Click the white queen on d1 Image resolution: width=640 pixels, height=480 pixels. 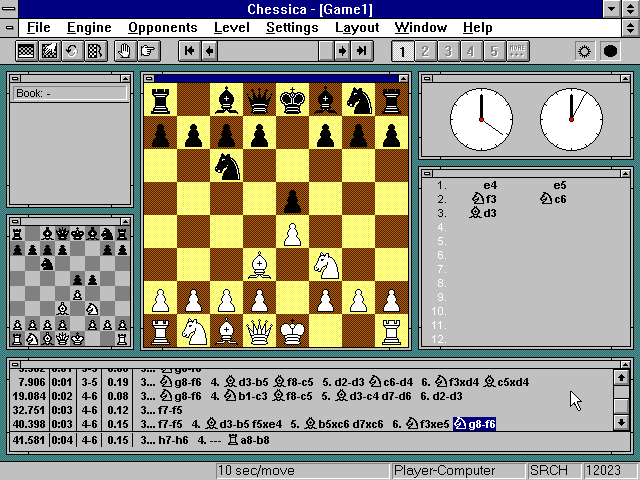(x=259, y=331)
